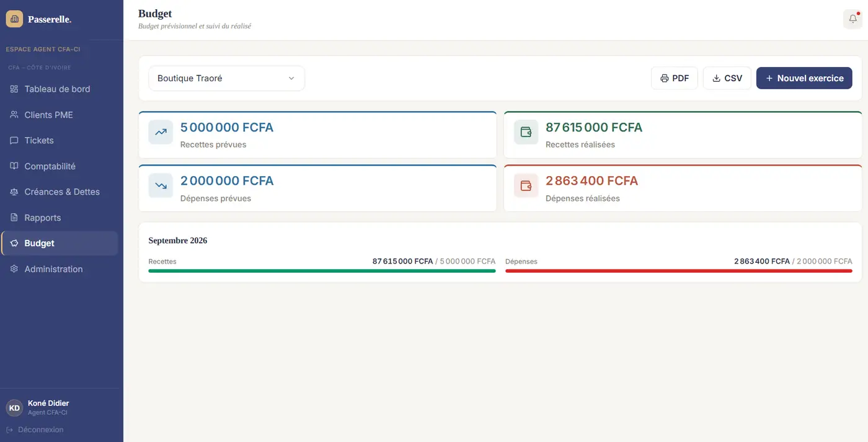Click the green Recettes progress bar
The height and width of the screenshot is (442, 868).
pyautogui.click(x=322, y=271)
